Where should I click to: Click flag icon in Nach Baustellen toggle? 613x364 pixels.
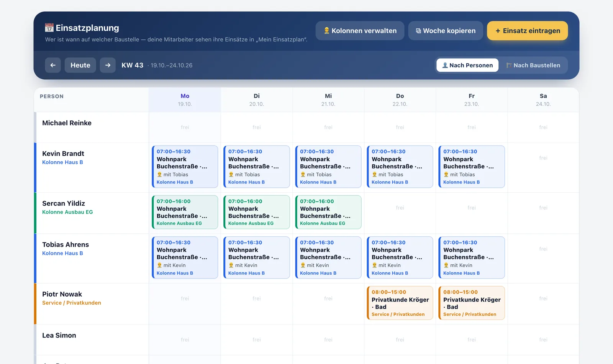point(509,65)
